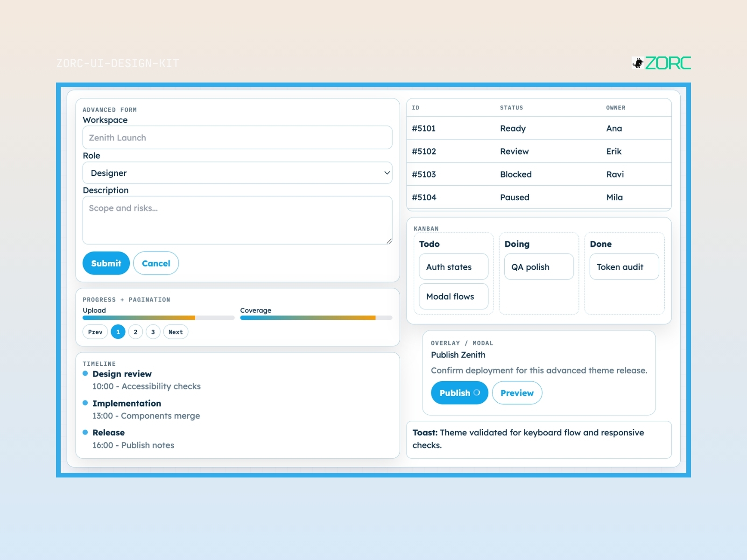Image resolution: width=747 pixels, height=560 pixels.
Task: Select the Release timeline title
Action: tap(108, 433)
